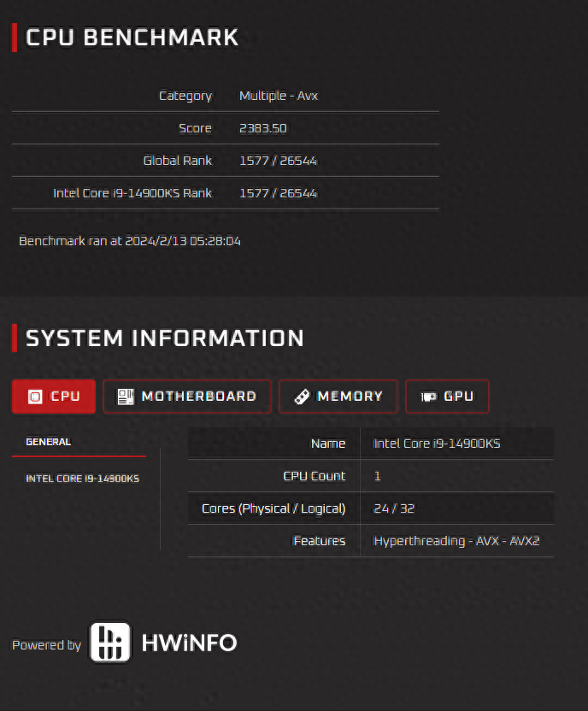This screenshot has height=711, width=588.
Task: Click the benchmark ran timestamp text
Action: click(x=130, y=241)
